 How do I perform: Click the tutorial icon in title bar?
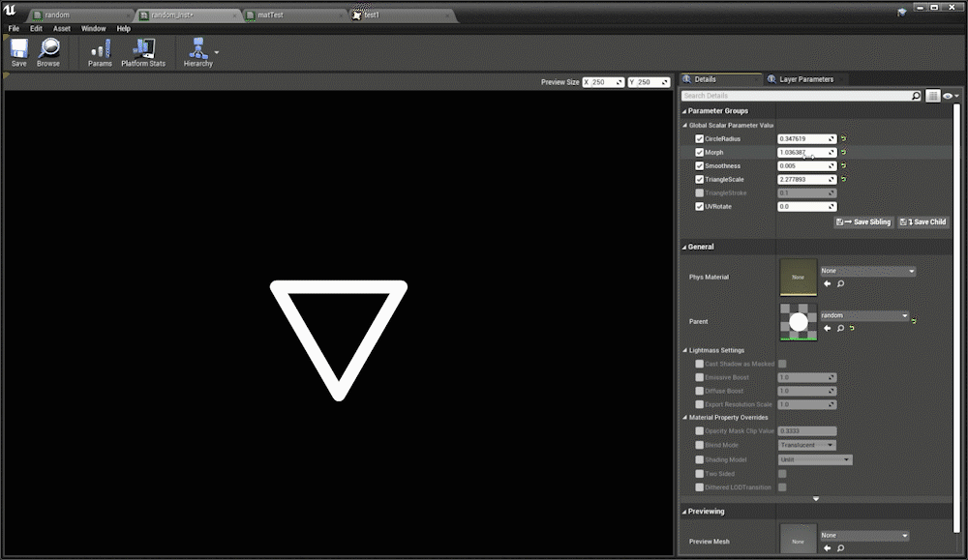click(x=902, y=12)
